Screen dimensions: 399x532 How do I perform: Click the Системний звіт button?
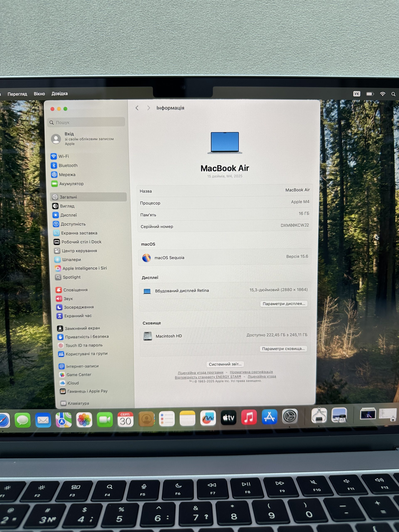point(225,364)
